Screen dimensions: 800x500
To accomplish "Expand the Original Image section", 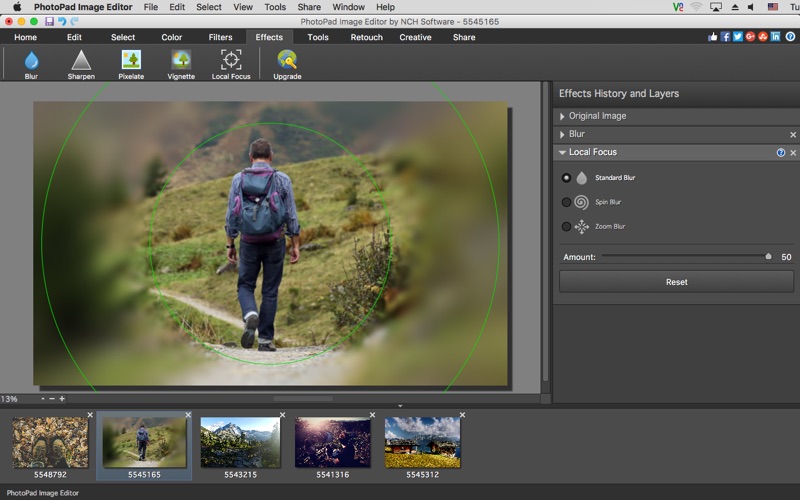I will 563,116.
